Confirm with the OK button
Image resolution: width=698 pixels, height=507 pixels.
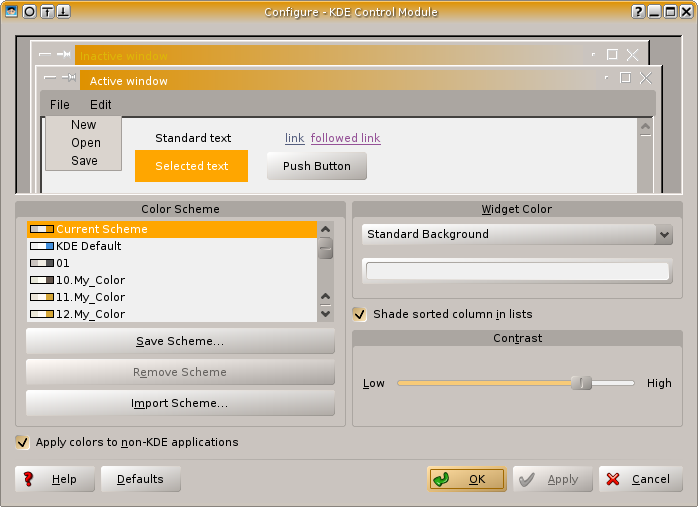tap(467, 479)
